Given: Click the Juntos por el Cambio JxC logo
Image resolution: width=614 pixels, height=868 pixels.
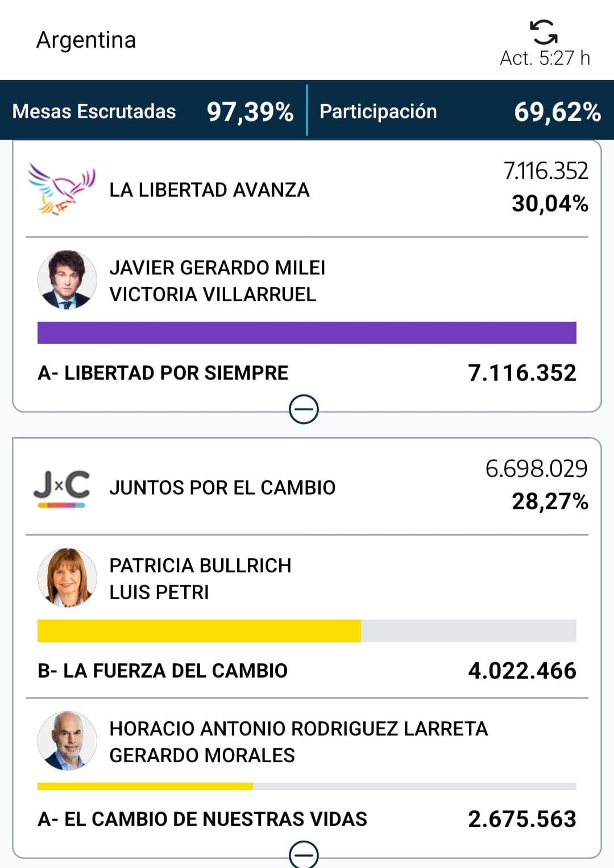Looking at the screenshot, I should [x=61, y=488].
